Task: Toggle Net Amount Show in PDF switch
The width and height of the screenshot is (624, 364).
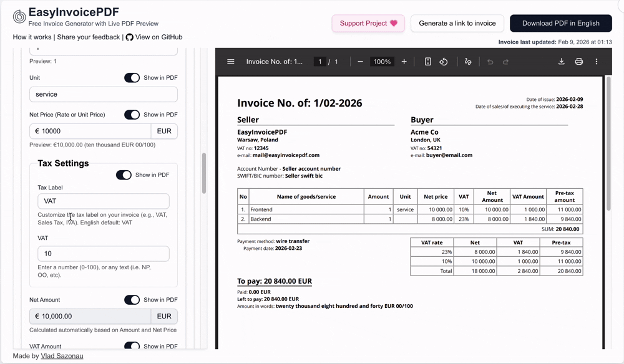Action: coord(132,300)
